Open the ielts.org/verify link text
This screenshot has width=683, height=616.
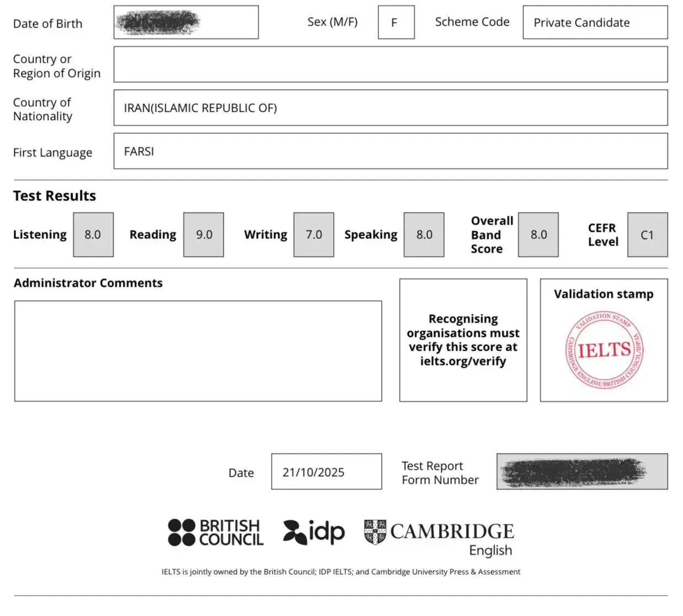(x=463, y=361)
